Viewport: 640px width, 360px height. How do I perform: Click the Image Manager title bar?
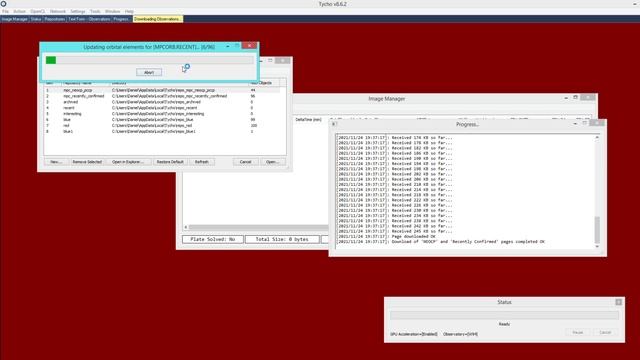click(x=387, y=99)
